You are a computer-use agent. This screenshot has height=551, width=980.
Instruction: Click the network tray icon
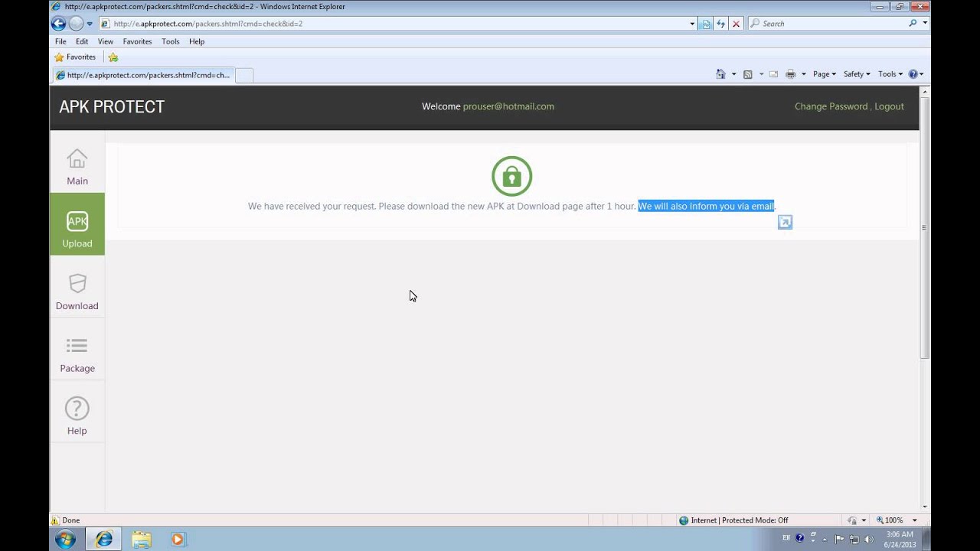[854, 539]
